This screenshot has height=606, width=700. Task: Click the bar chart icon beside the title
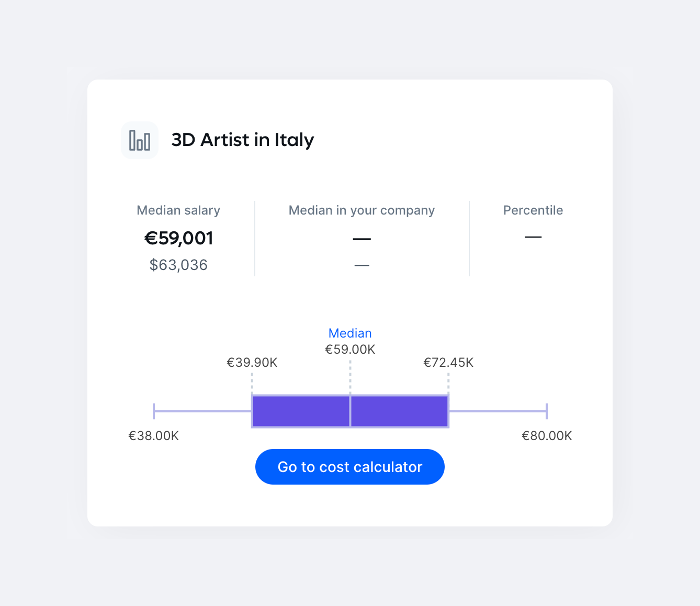click(x=140, y=140)
